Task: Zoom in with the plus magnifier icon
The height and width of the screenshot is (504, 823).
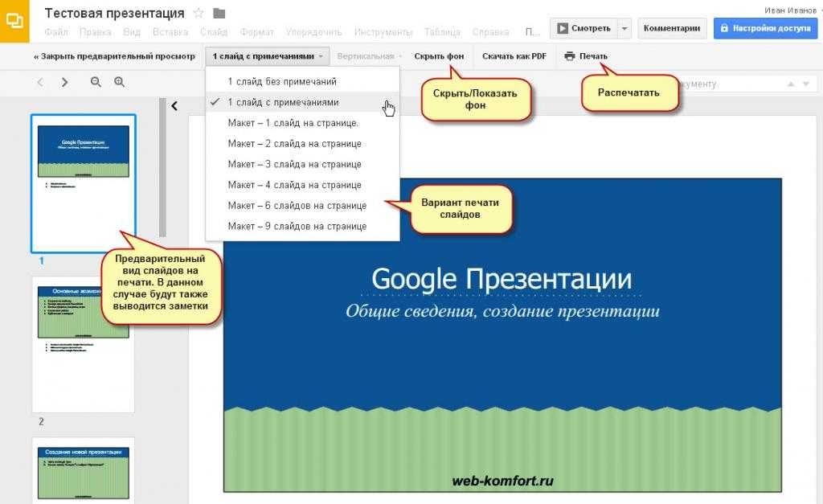Action: (119, 82)
